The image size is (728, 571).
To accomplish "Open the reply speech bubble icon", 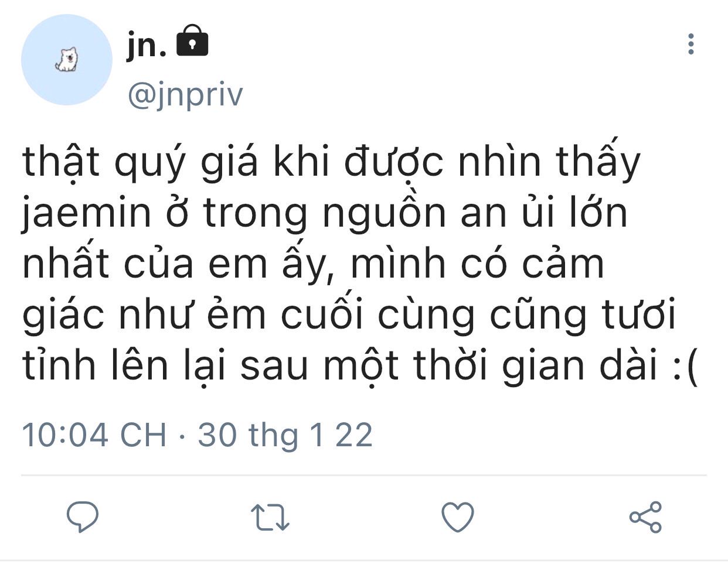I will coord(83,517).
